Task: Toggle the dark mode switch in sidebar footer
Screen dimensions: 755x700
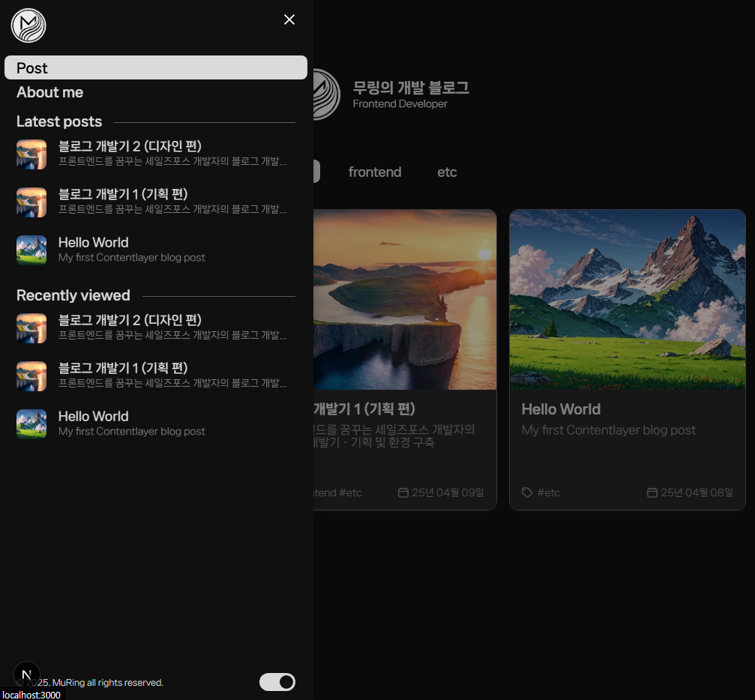Action: coord(277,682)
